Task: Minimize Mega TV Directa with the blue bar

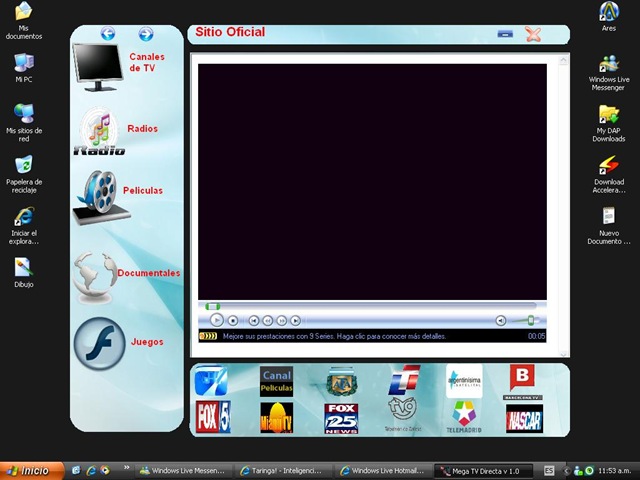Action: [x=505, y=34]
